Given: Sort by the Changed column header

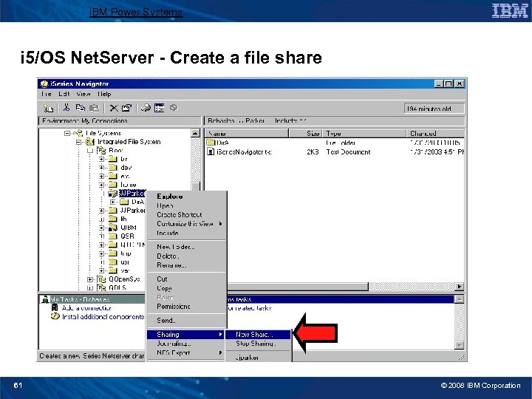Looking at the screenshot, I should [436, 133].
